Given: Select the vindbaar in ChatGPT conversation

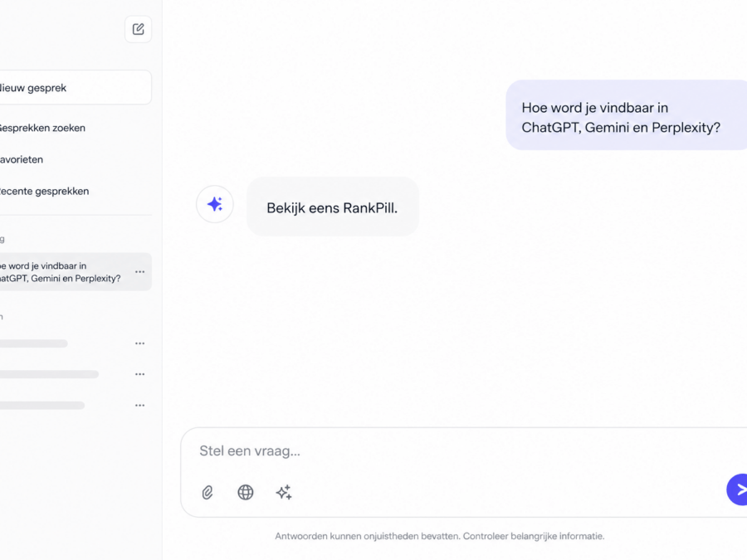Looking at the screenshot, I should (76, 272).
